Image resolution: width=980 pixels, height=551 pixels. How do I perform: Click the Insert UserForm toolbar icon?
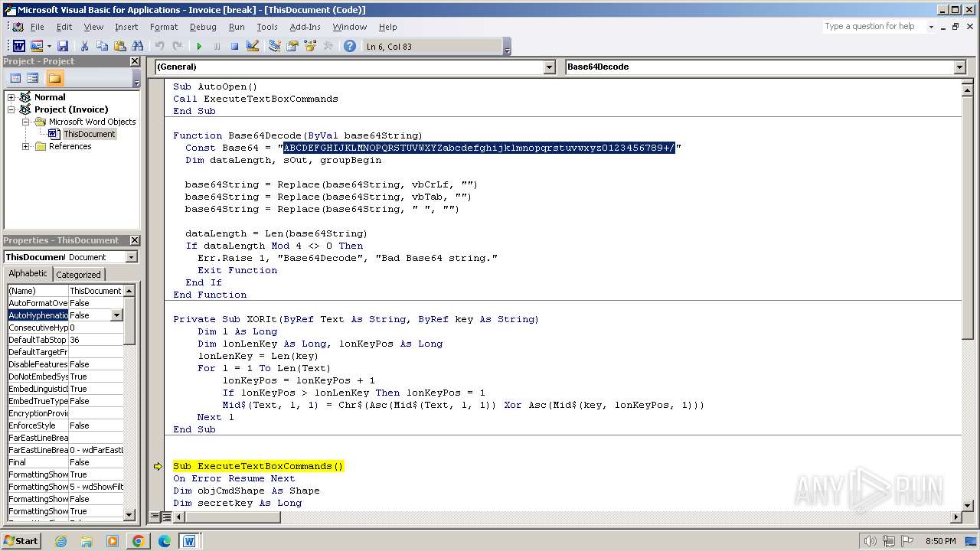coord(36,47)
